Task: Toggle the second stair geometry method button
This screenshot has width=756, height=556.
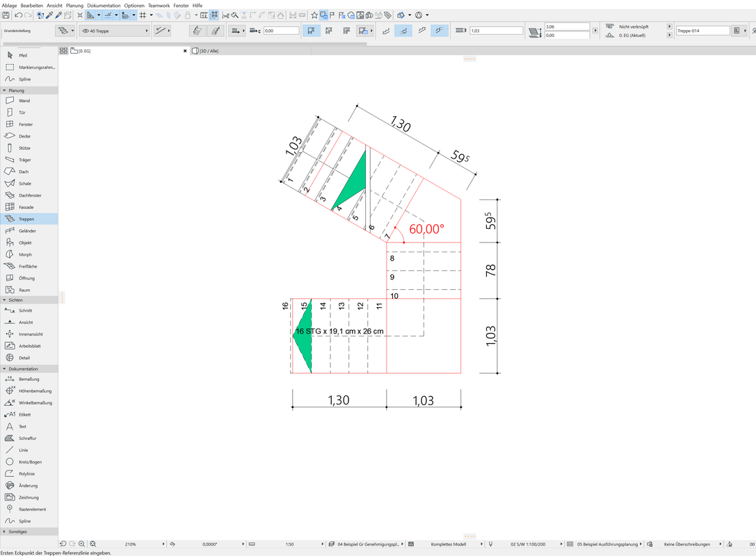Action: point(329,31)
